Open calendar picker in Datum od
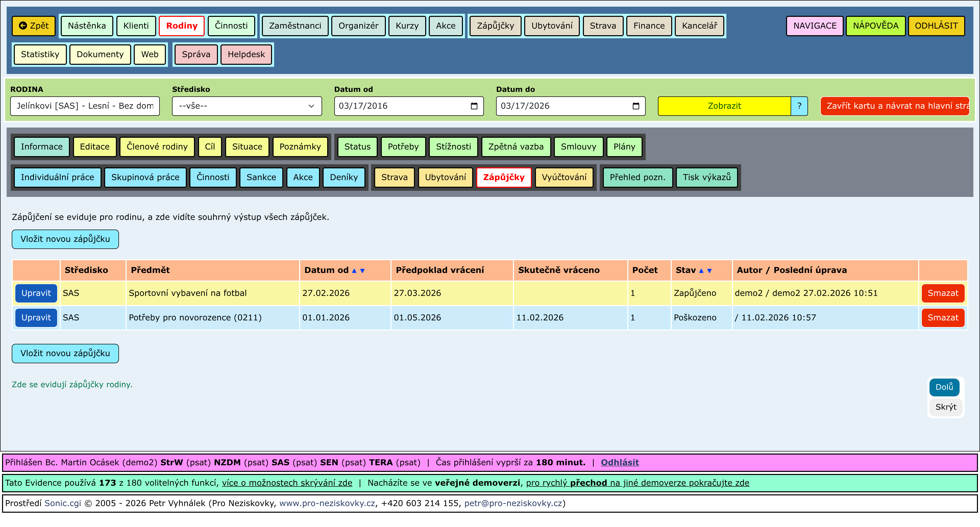The image size is (980, 527). 474,106
